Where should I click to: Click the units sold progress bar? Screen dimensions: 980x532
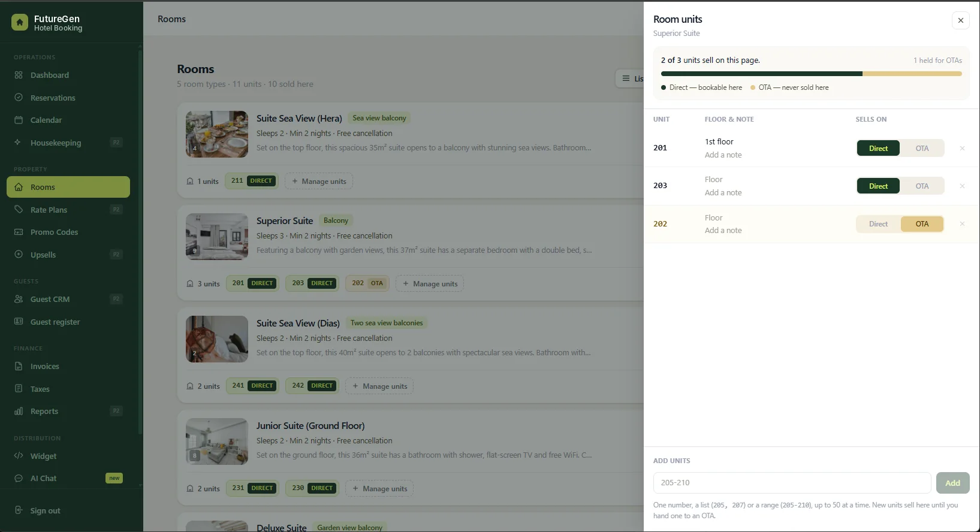812,74
